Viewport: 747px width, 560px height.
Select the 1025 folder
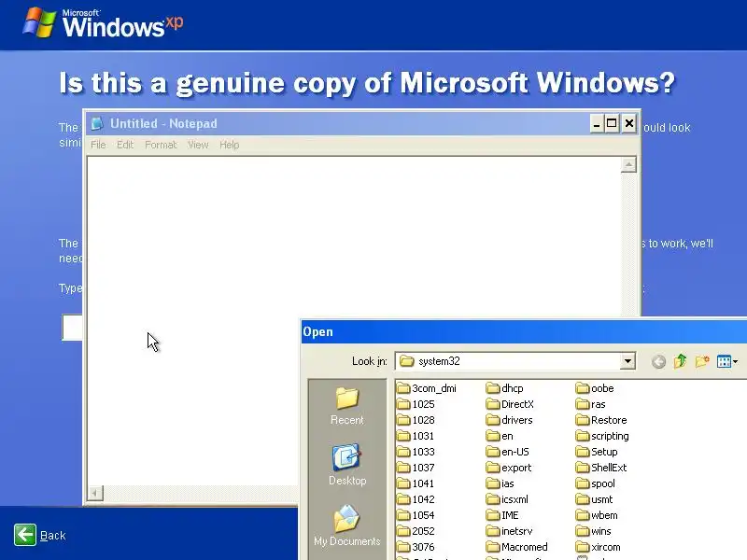(416, 404)
